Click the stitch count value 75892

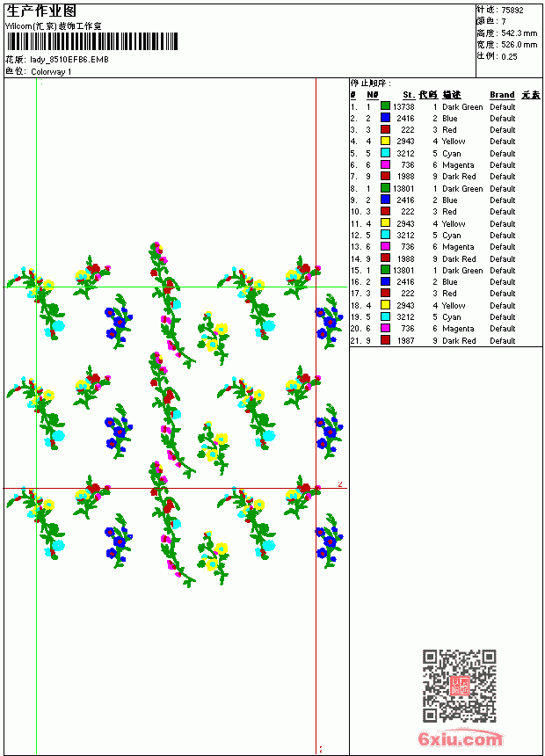pos(512,11)
